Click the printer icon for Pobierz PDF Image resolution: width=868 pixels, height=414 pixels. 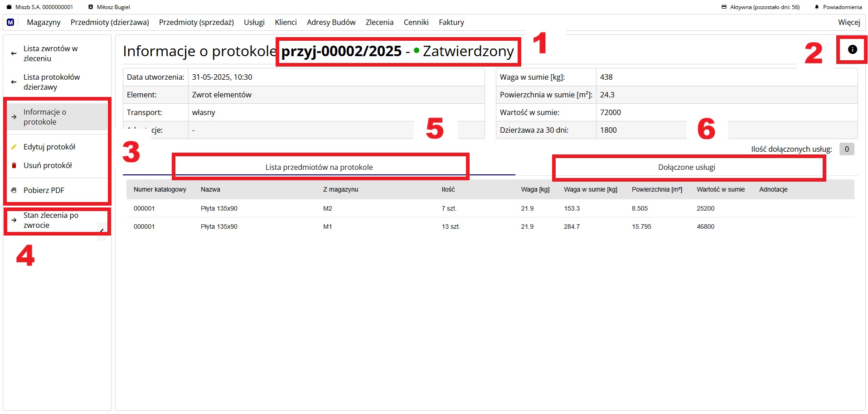click(x=14, y=190)
